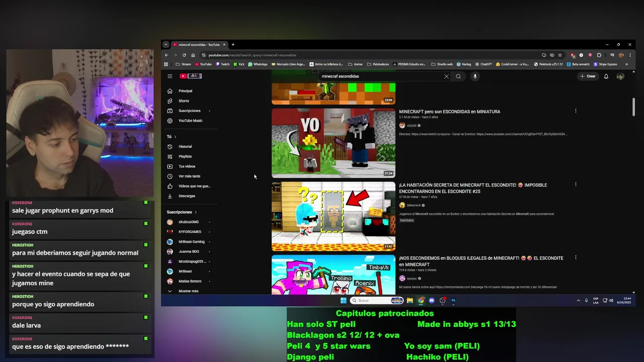The image size is (644, 362).
Task: Open Matías Bottero channel subscription
Action: point(190,282)
